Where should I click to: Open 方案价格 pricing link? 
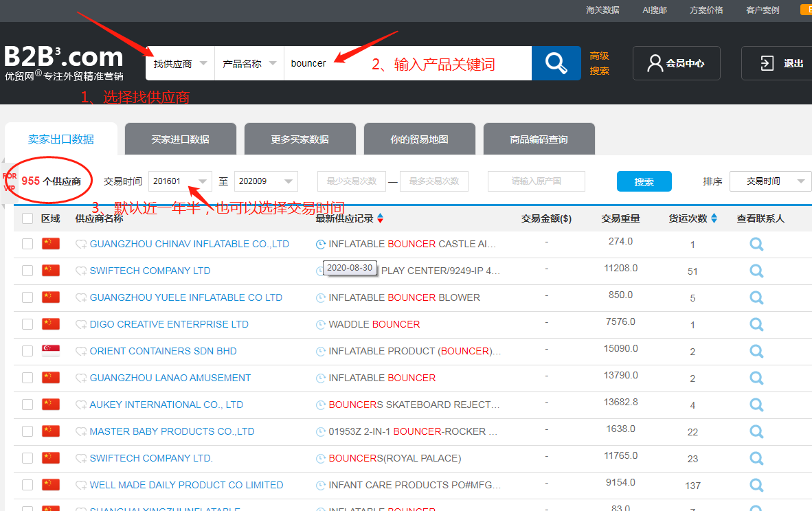click(706, 10)
